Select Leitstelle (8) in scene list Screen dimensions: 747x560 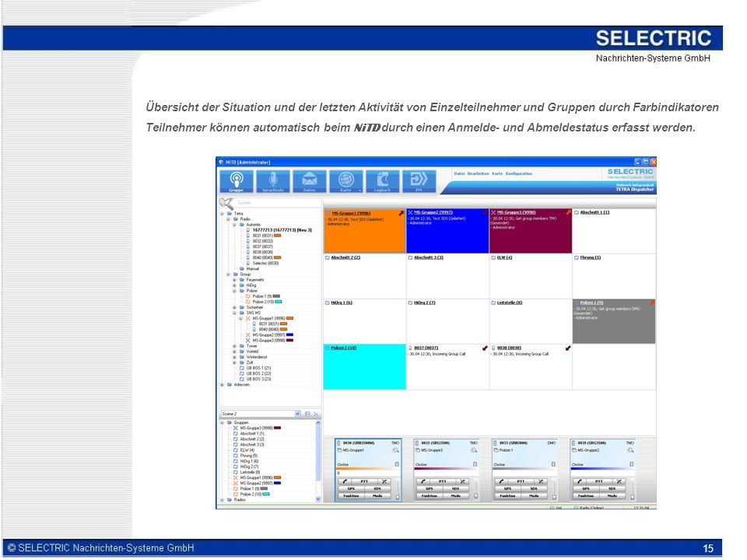[250, 472]
